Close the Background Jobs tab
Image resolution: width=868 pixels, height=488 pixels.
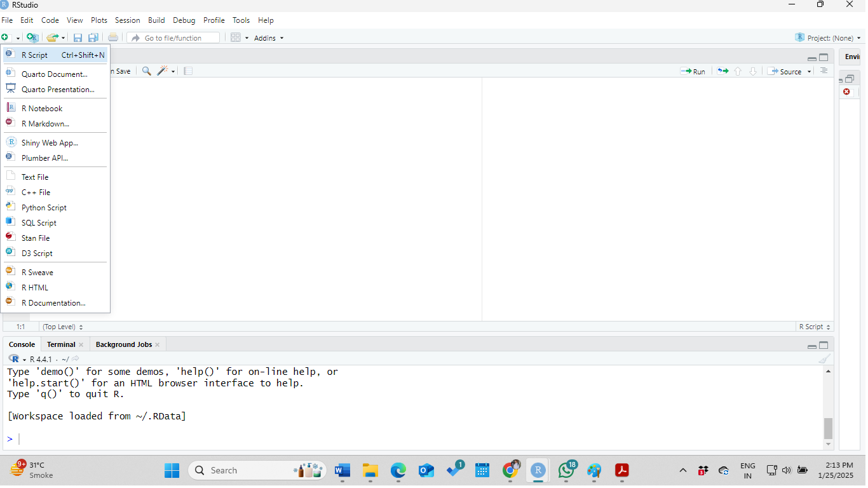(158, 344)
